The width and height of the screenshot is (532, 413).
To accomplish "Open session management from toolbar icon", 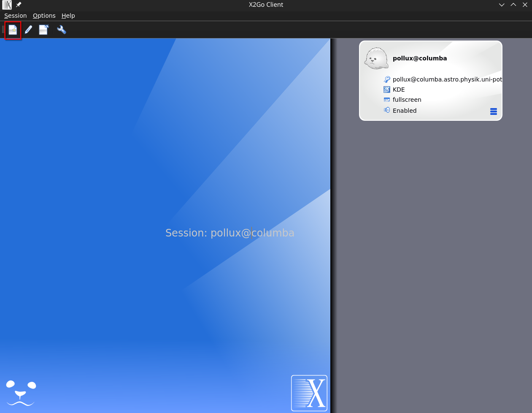I will click(x=44, y=30).
